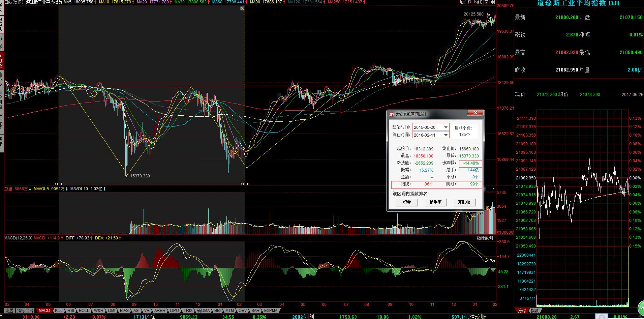Click the 大盘K线区间统计 dialog logo icon

pyautogui.click(x=392, y=114)
